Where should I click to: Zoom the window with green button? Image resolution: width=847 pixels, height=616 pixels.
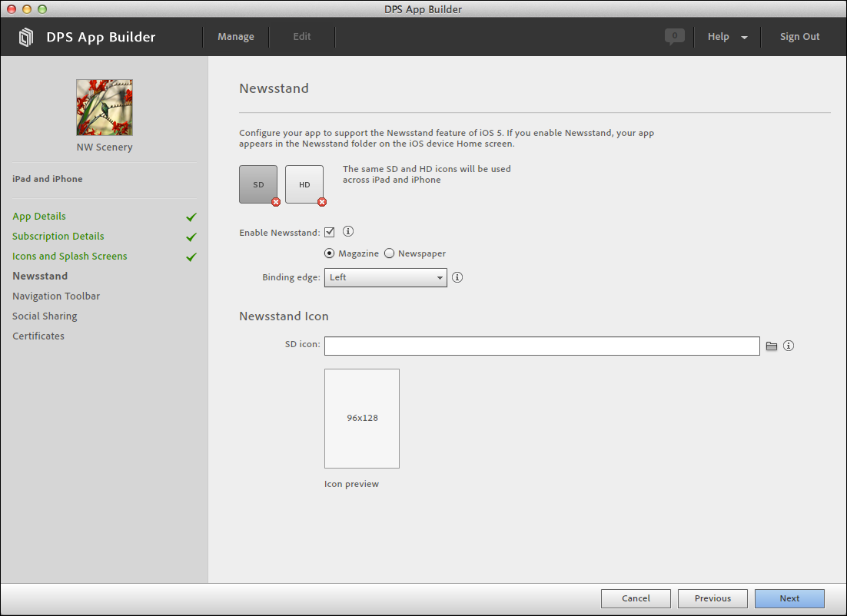click(x=42, y=8)
